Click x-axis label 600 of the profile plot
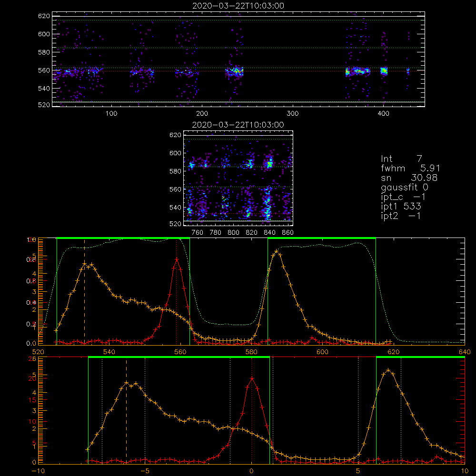The width and height of the screenshot is (476, 476). [322, 352]
